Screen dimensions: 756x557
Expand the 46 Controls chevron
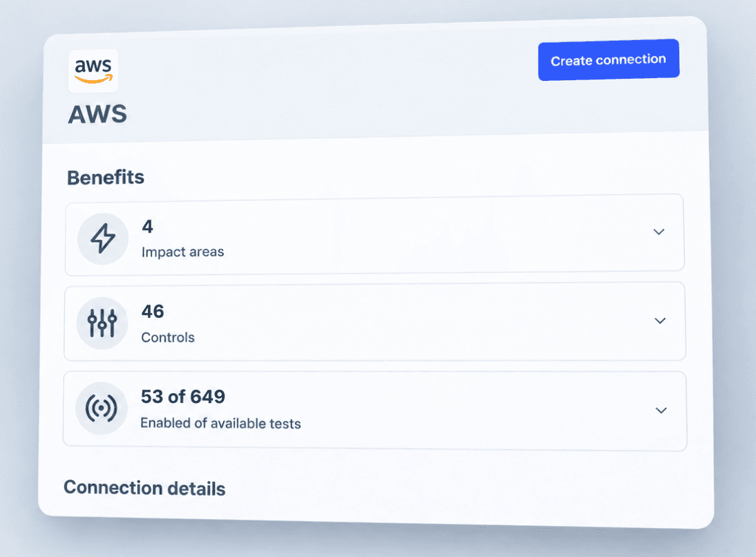pos(659,321)
